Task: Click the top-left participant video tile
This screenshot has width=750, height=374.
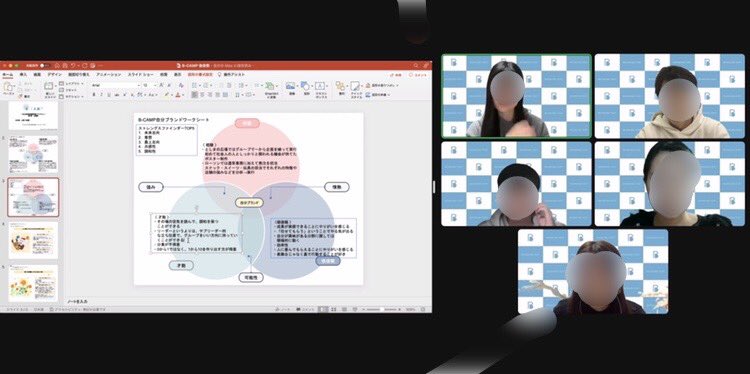Action: (517, 96)
